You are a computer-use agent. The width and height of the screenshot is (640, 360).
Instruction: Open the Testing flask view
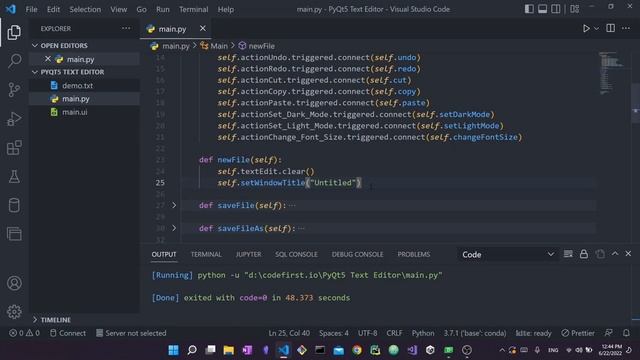pyautogui.click(x=14, y=177)
